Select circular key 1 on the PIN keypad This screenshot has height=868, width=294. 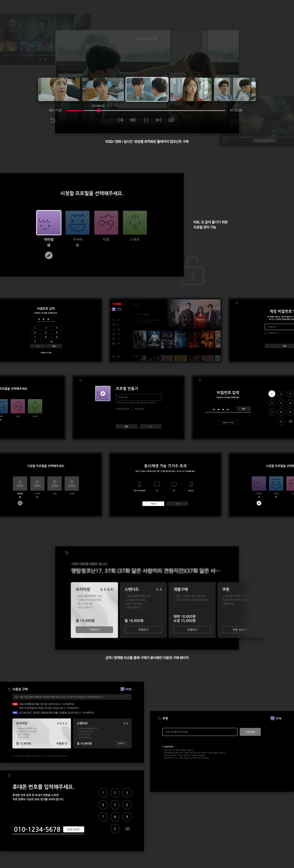point(272,394)
